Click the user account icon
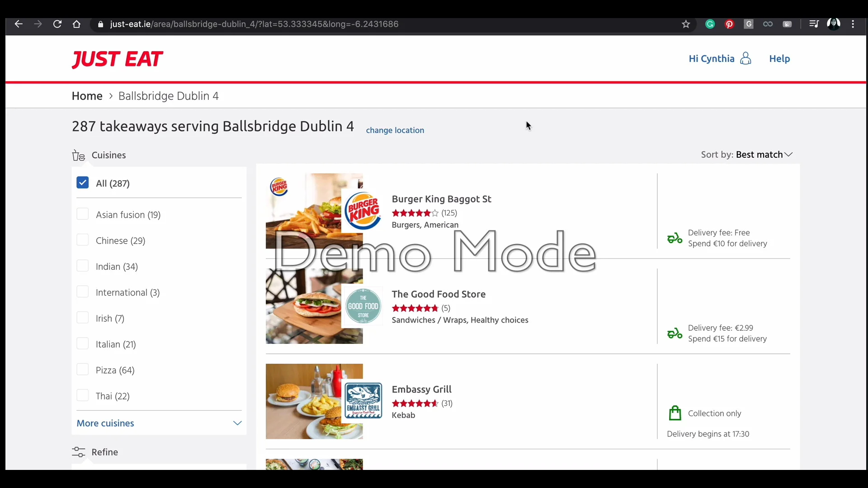This screenshot has width=868, height=488. coord(746,58)
